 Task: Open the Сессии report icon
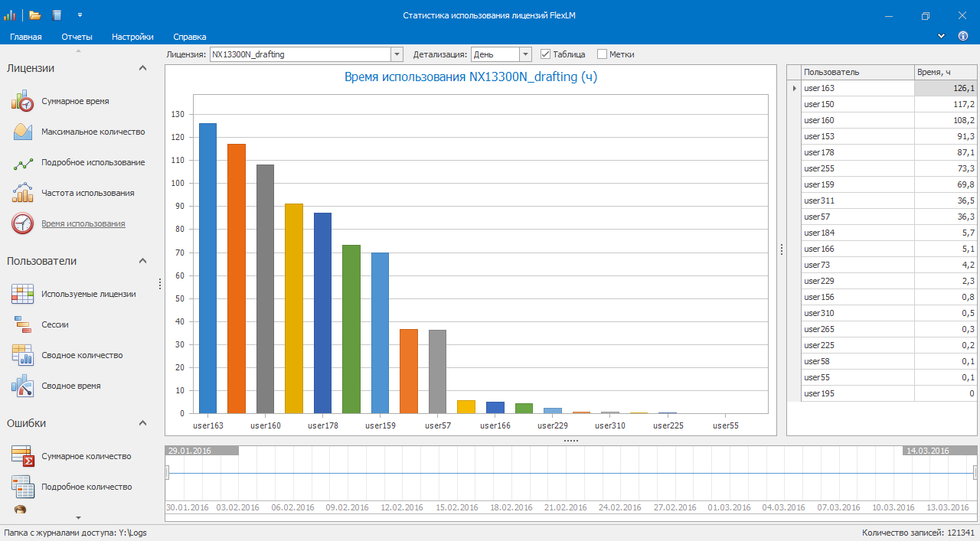click(x=23, y=324)
